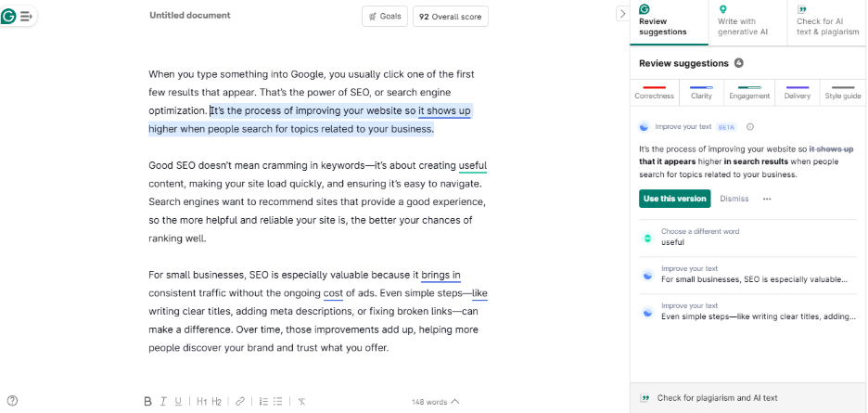The image size is (868, 413).
Task: Apply Heading 2 style
Action: (217, 402)
